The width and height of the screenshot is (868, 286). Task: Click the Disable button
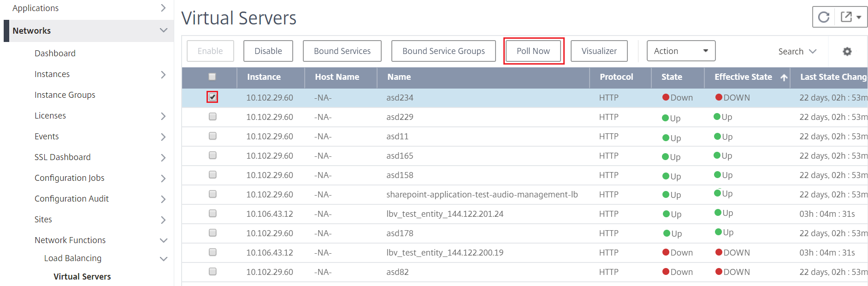click(x=268, y=51)
